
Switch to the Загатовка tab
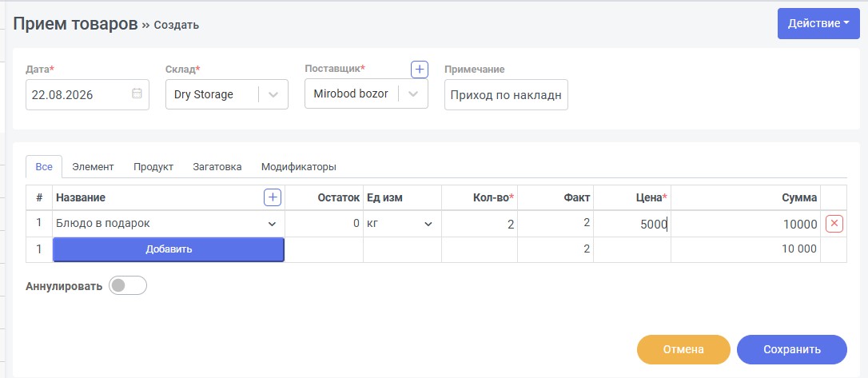click(217, 166)
